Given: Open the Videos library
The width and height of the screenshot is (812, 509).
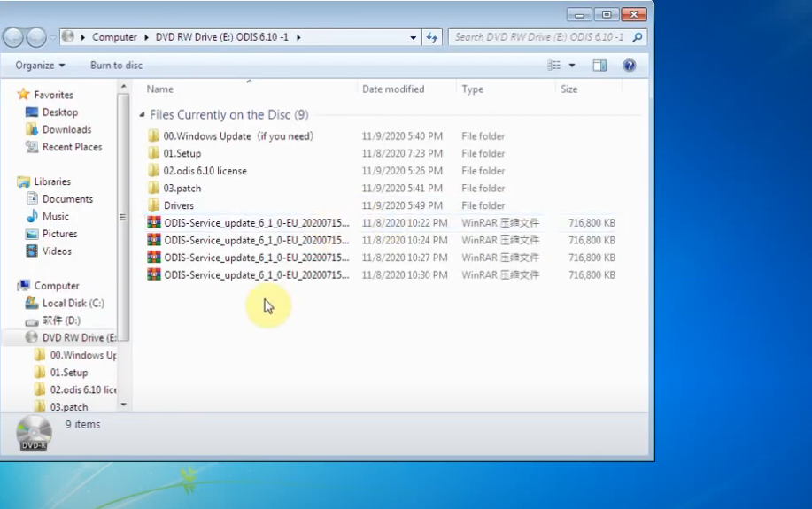Looking at the screenshot, I should coord(57,251).
